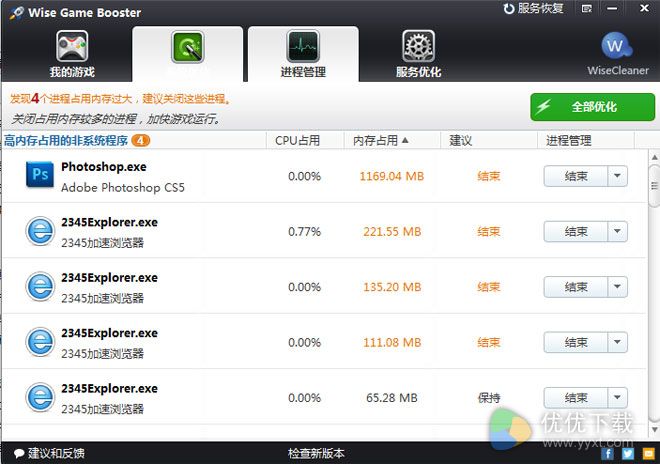Expand the 结束 dropdown arrow in the 65.28 MB row
This screenshot has height=464, width=660.
(617, 398)
